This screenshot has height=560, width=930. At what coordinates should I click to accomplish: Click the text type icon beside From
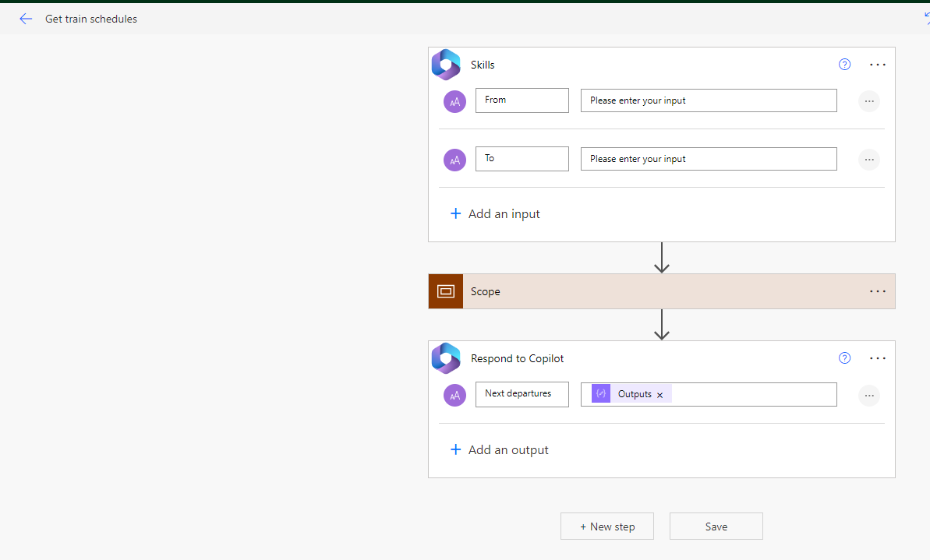pos(454,101)
